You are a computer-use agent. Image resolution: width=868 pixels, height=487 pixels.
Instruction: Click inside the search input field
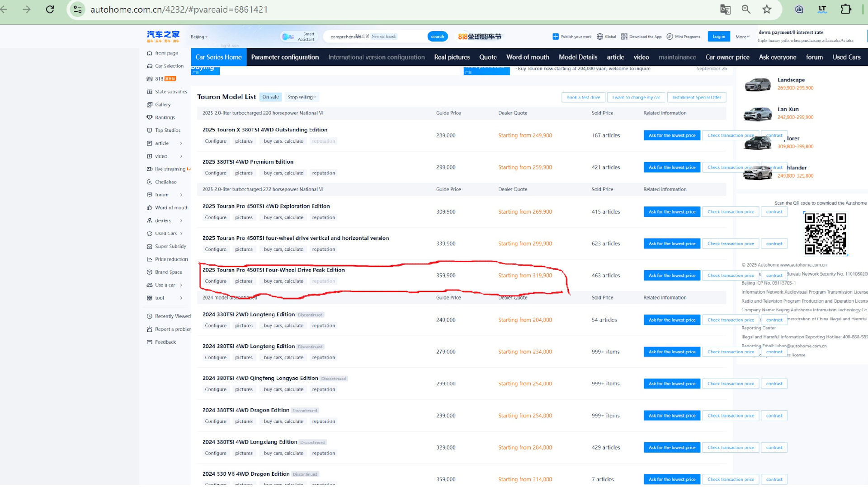(375, 37)
